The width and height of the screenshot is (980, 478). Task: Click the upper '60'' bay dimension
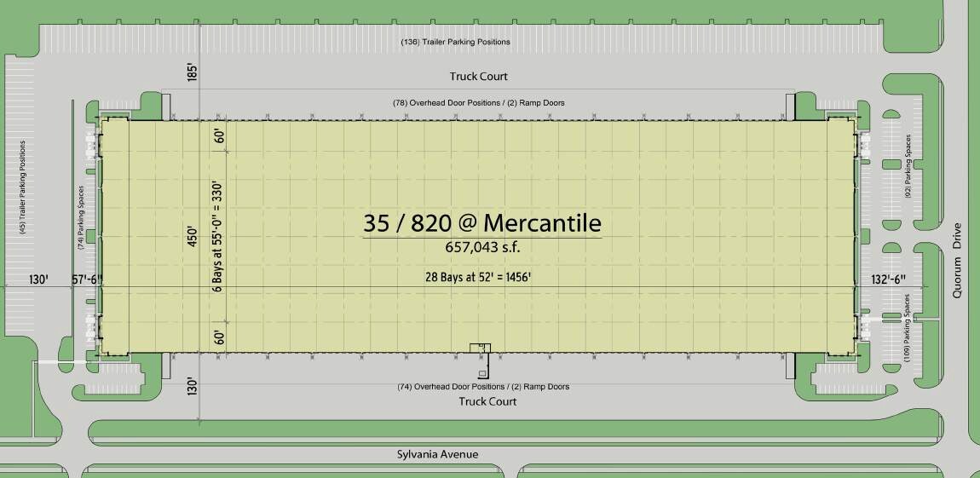(x=219, y=136)
